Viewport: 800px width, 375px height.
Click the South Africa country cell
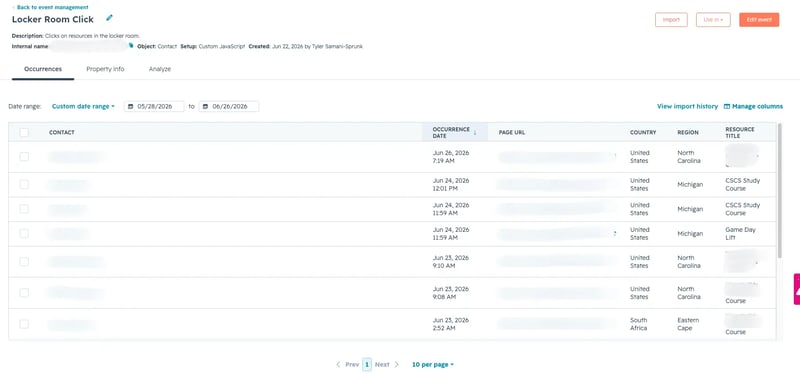click(639, 324)
